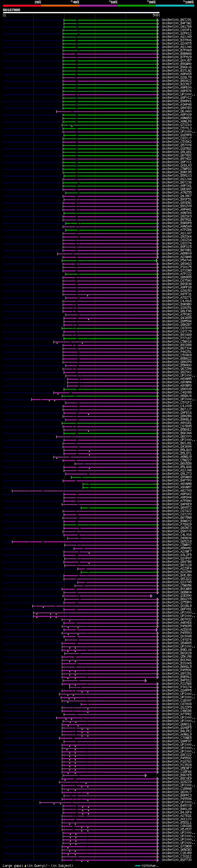The width and height of the screenshot is (197, 868).
Task: Select the UniRef100_Q67ZM4 label
Action: [176, 369]
